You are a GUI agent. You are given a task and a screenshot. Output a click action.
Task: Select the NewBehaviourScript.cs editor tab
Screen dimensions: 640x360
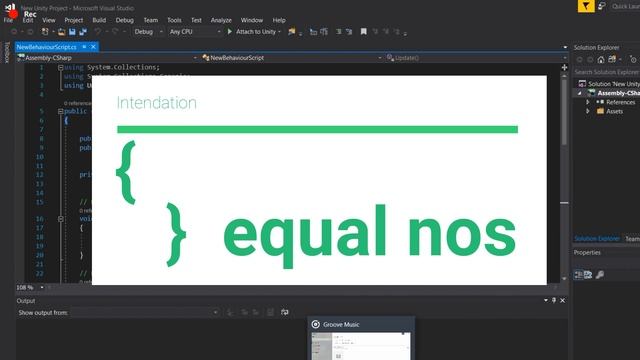click(x=47, y=47)
